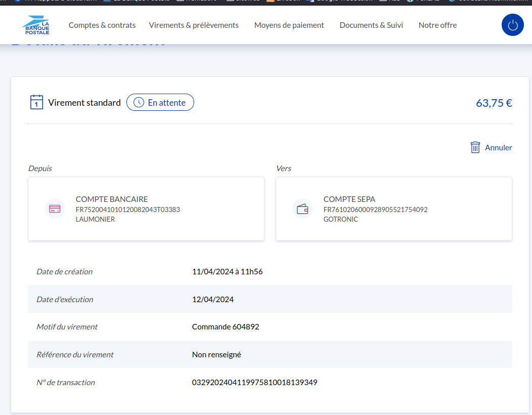Image resolution: width=532 pixels, height=415 pixels.
Task: Click the La Banque Postale logo
Action: pyautogui.click(x=36, y=25)
